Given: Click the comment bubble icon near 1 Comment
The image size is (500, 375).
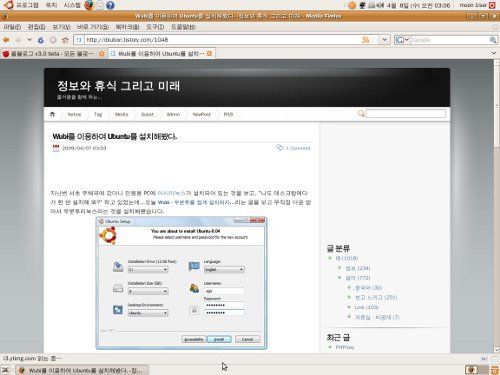Looking at the screenshot, I should pos(280,147).
